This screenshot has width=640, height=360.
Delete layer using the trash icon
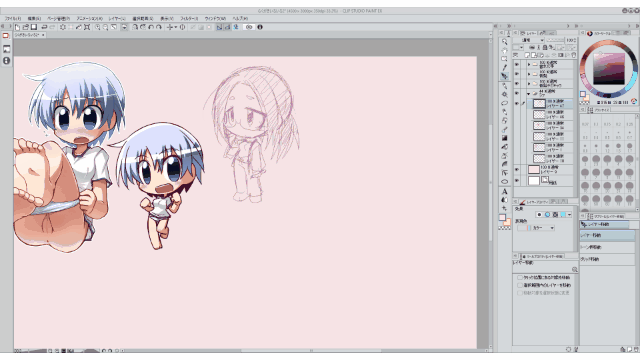573,55
